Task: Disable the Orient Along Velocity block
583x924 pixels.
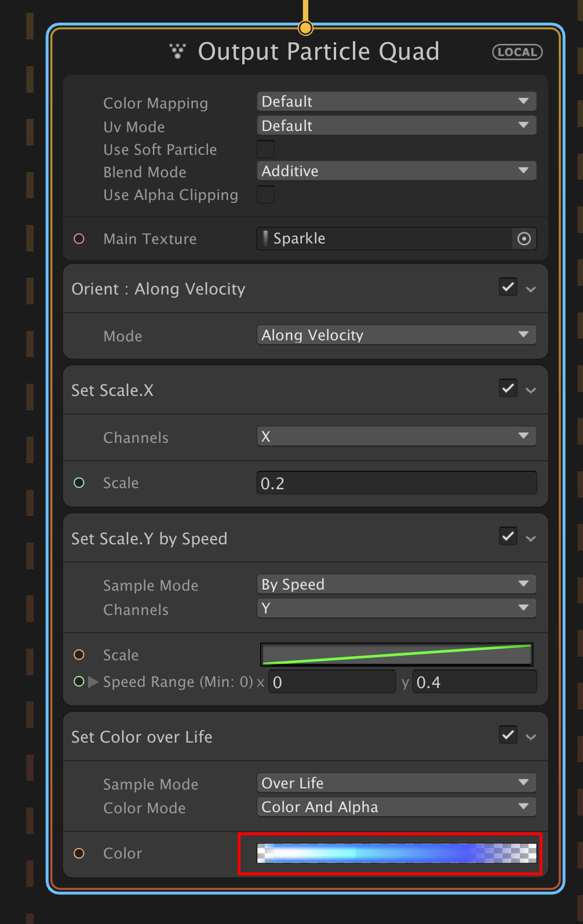Action: pyautogui.click(x=508, y=287)
